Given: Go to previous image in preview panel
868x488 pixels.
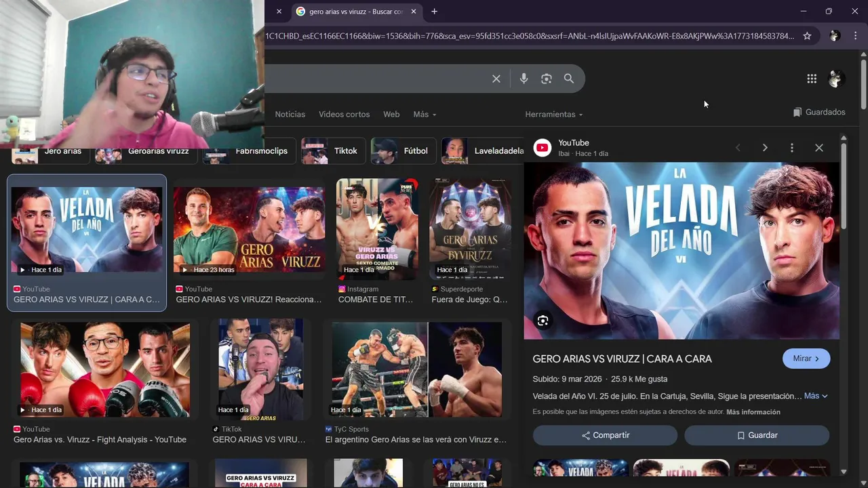Looking at the screenshot, I should click(738, 148).
